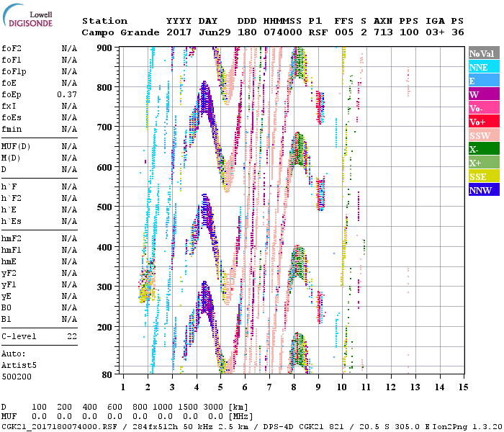Click the foF2 parameter row
The image size is (504, 432).
click(x=39, y=48)
